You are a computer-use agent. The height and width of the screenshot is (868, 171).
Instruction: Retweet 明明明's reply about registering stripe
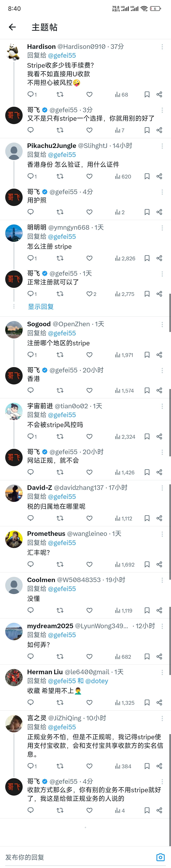pos(60,258)
